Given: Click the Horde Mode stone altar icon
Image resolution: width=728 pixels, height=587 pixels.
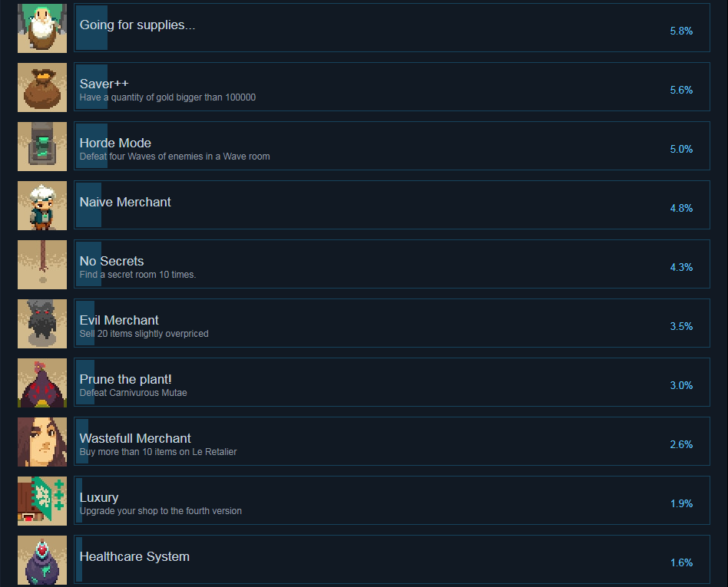Looking at the screenshot, I should 42,146.
